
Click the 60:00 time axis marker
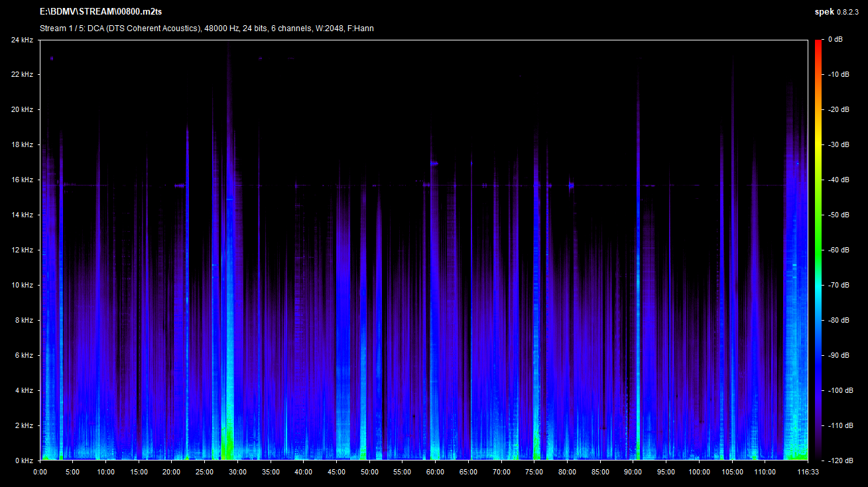[x=435, y=472]
